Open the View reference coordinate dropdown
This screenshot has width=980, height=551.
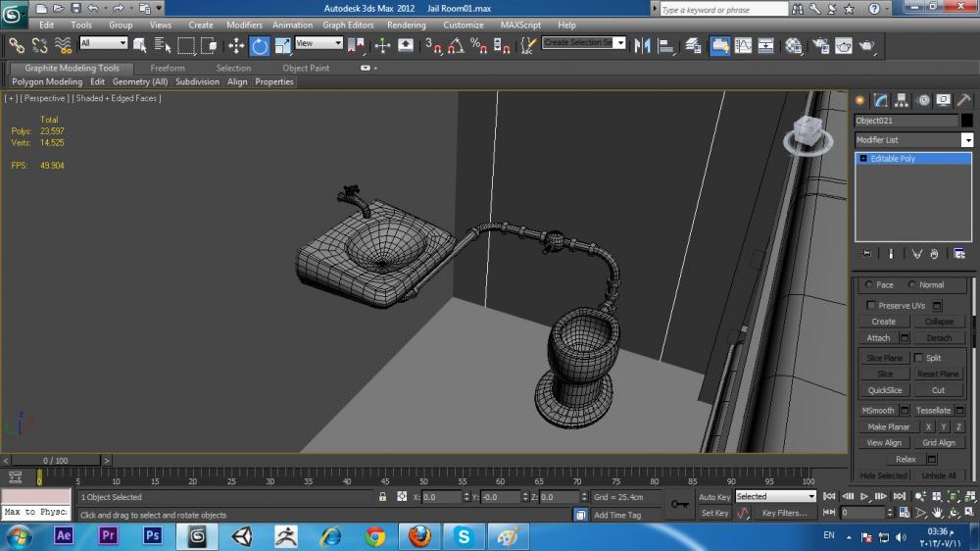[319, 43]
